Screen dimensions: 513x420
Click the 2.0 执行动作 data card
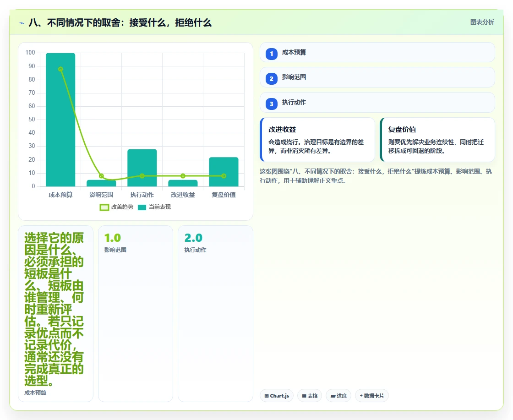(x=215, y=314)
